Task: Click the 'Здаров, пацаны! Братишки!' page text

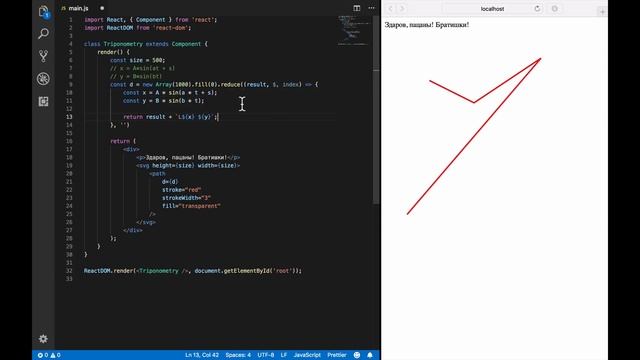Action: (427, 25)
